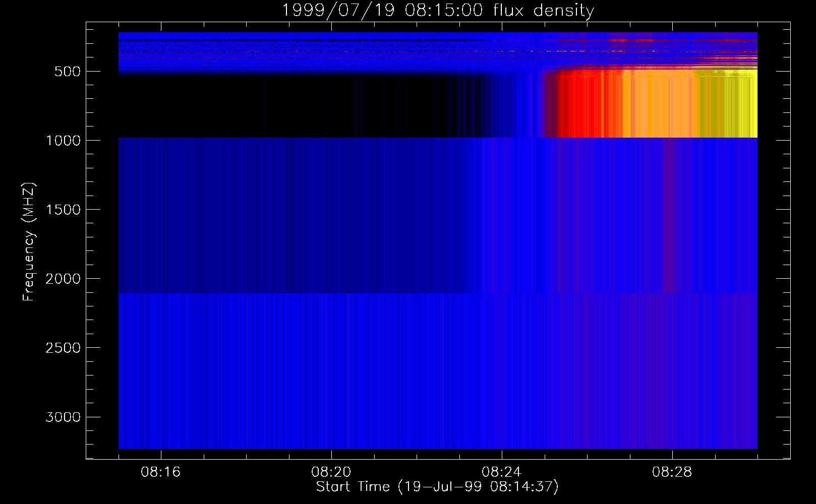
Task: Click the 08:24 time tick label
Action: click(502, 472)
